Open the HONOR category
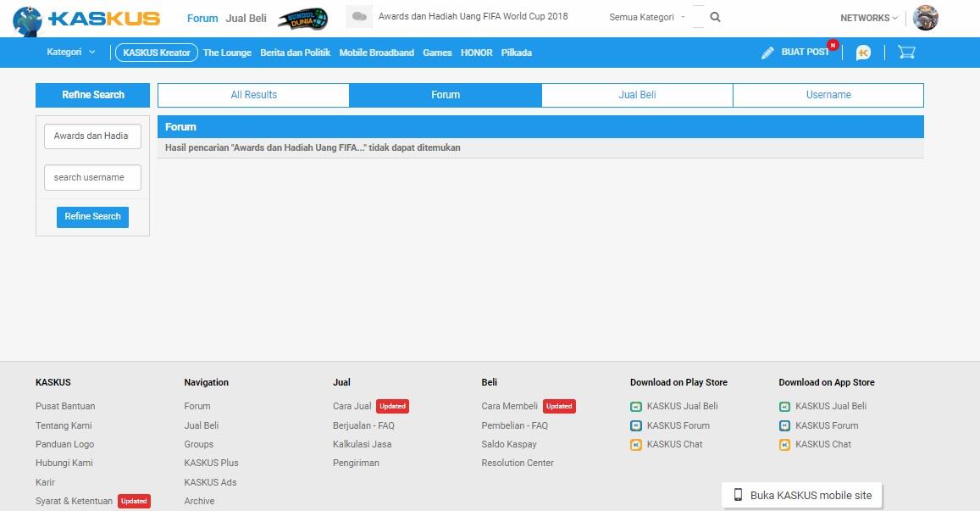The height and width of the screenshot is (511, 980). pyautogui.click(x=476, y=53)
